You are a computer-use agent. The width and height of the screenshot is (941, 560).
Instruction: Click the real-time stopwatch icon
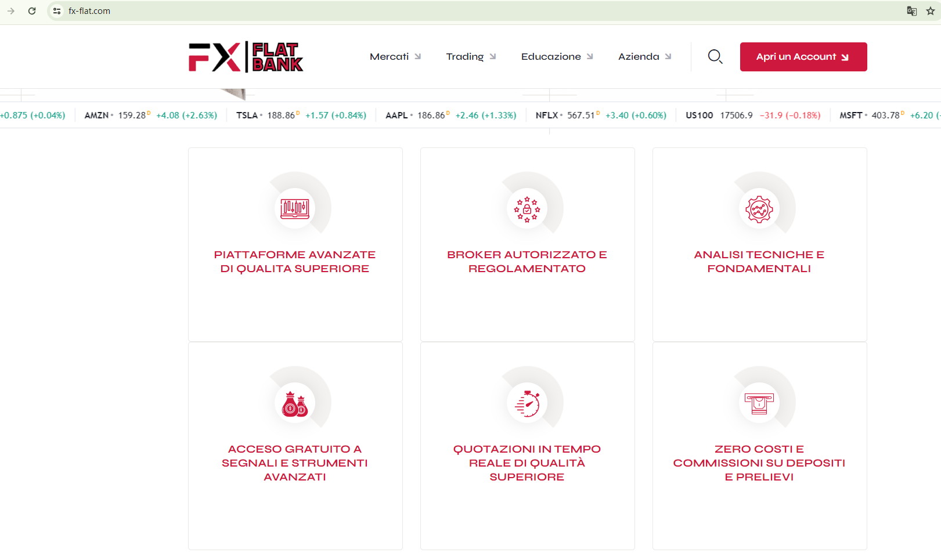pyautogui.click(x=527, y=403)
